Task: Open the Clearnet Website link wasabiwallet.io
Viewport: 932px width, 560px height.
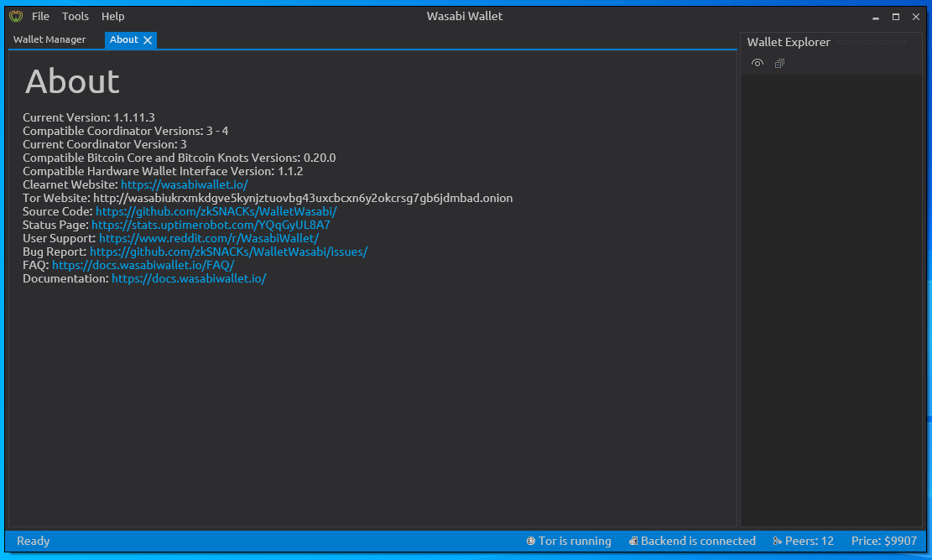Action: point(185,184)
